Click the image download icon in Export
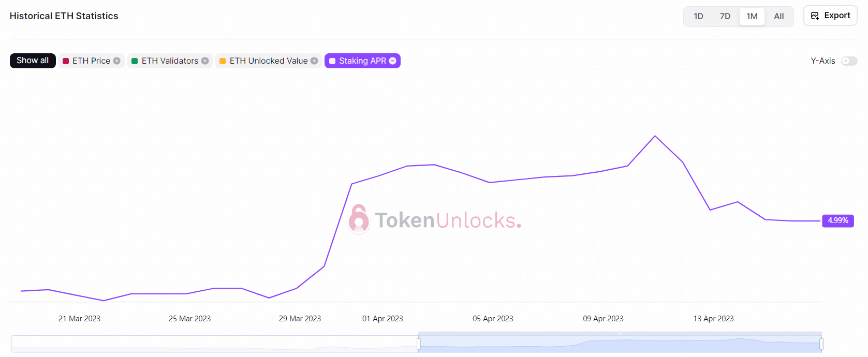This screenshot has height=357, width=868. [815, 16]
